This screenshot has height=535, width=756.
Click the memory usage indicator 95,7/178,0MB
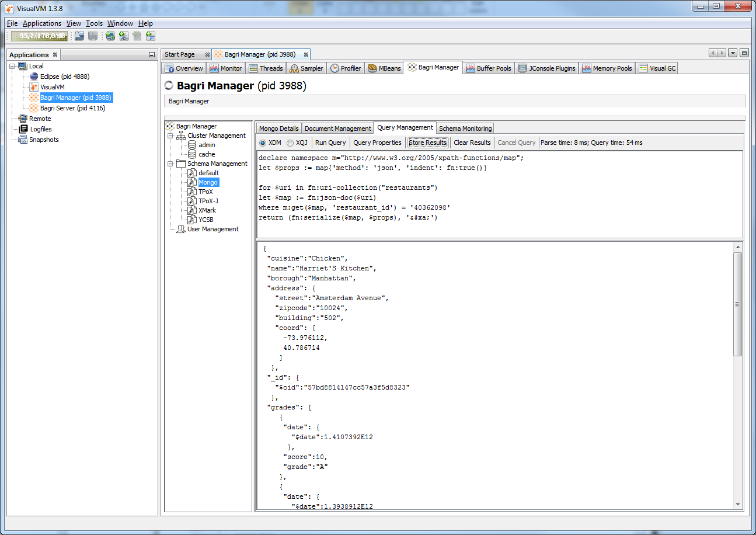(39, 36)
